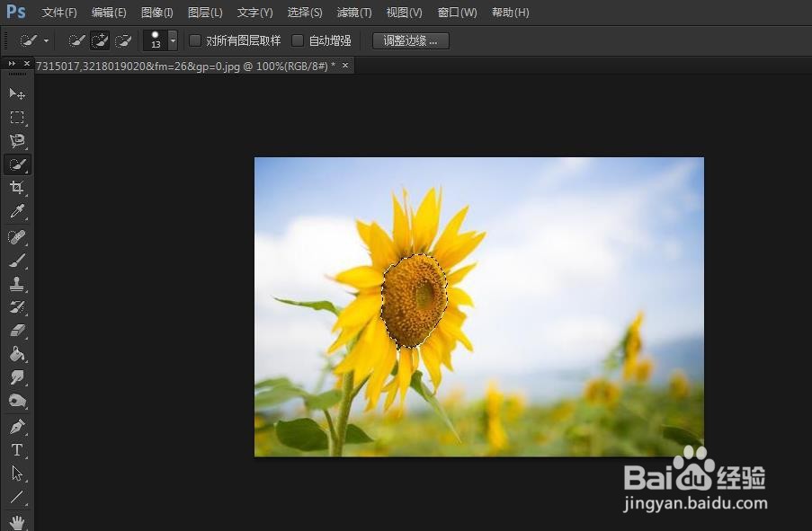Click the 调整边缘 (Refine Edge) button
Image resolution: width=812 pixels, height=531 pixels.
[x=410, y=40]
